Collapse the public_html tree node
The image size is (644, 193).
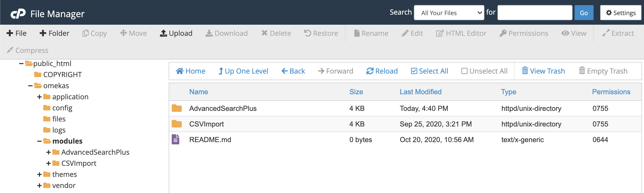click(21, 63)
